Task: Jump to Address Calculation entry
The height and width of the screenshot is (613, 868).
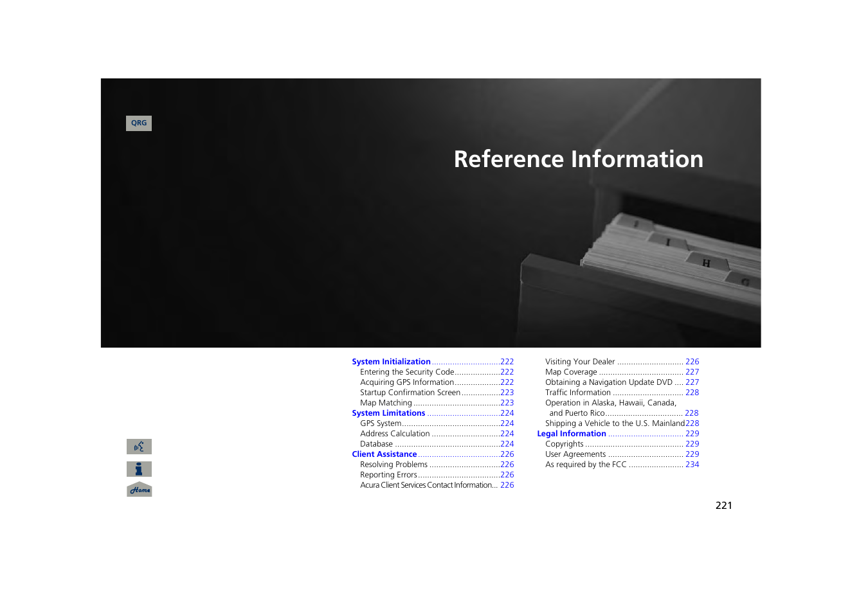Action: point(437,434)
